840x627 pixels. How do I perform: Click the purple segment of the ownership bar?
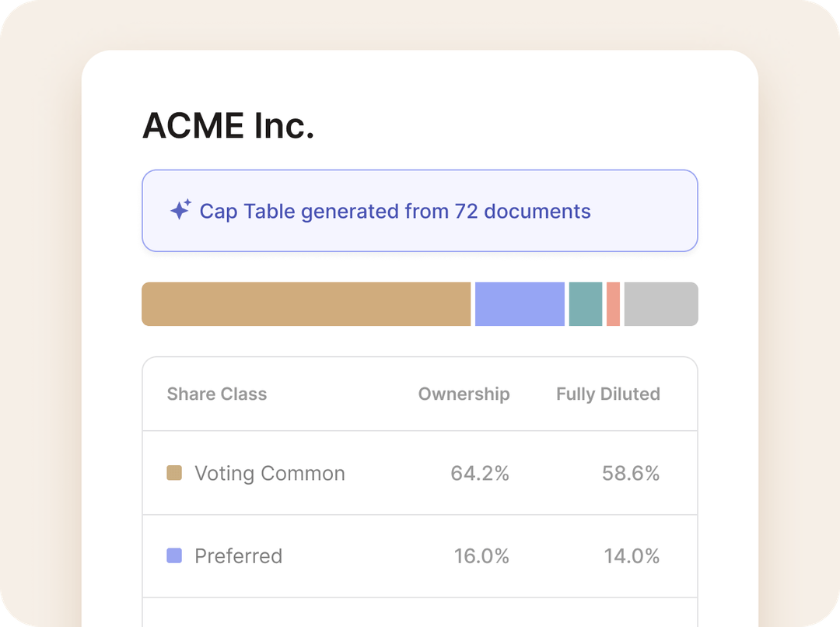520,303
